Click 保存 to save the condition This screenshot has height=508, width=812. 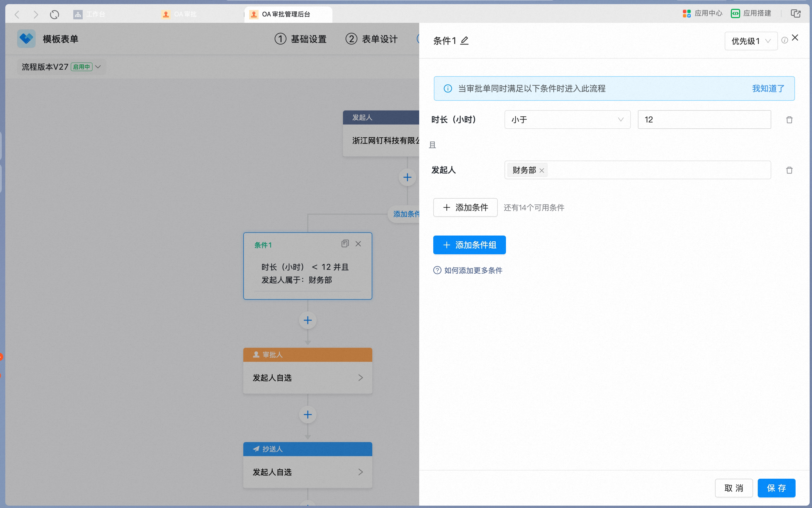tap(776, 488)
